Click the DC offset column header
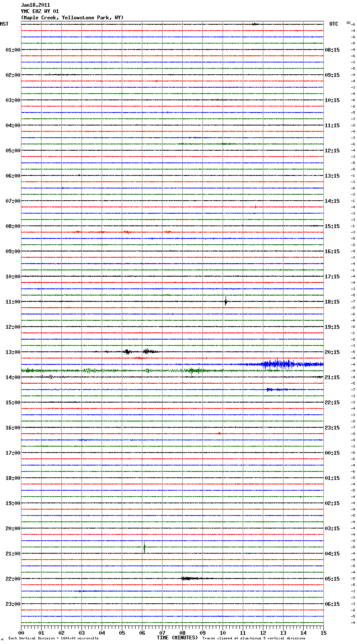 349,23
